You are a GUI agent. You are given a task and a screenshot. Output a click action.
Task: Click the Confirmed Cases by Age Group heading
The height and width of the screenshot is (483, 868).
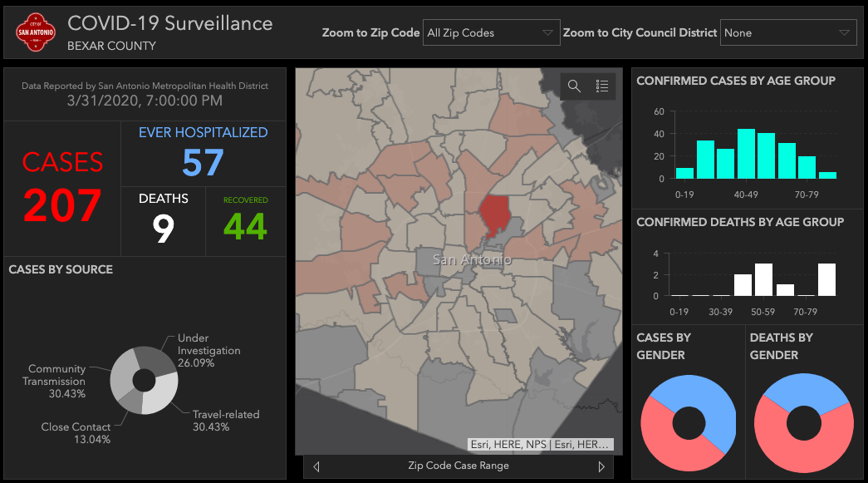click(736, 81)
